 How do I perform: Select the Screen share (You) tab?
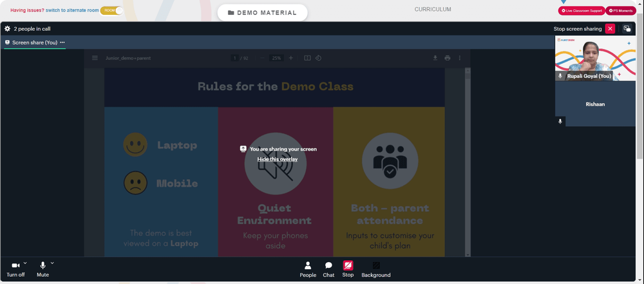coord(35,43)
